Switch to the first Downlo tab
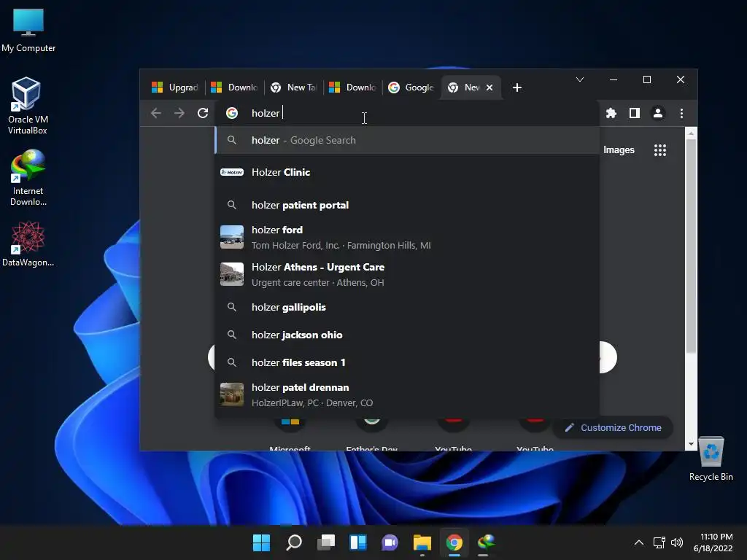 tap(234, 87)
